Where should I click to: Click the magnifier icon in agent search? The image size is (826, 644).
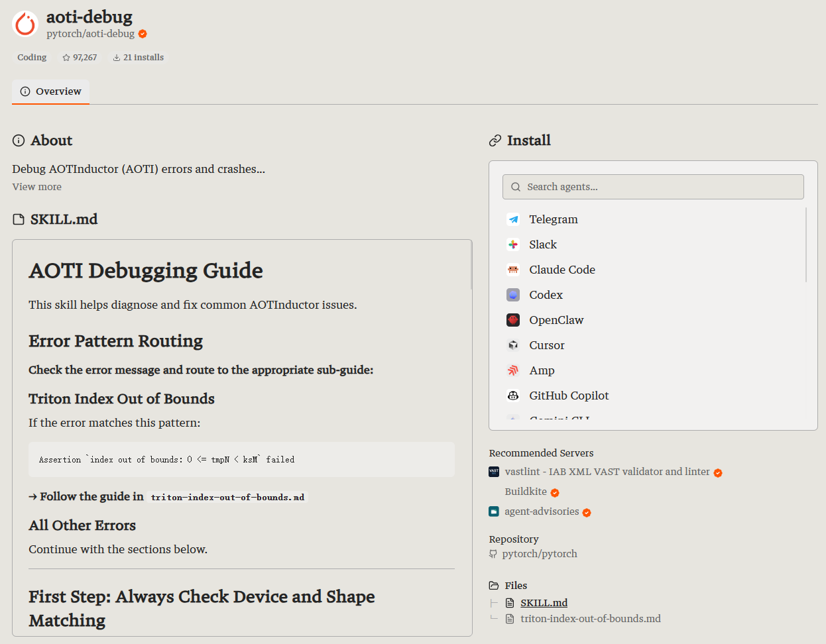pos(516,187)
